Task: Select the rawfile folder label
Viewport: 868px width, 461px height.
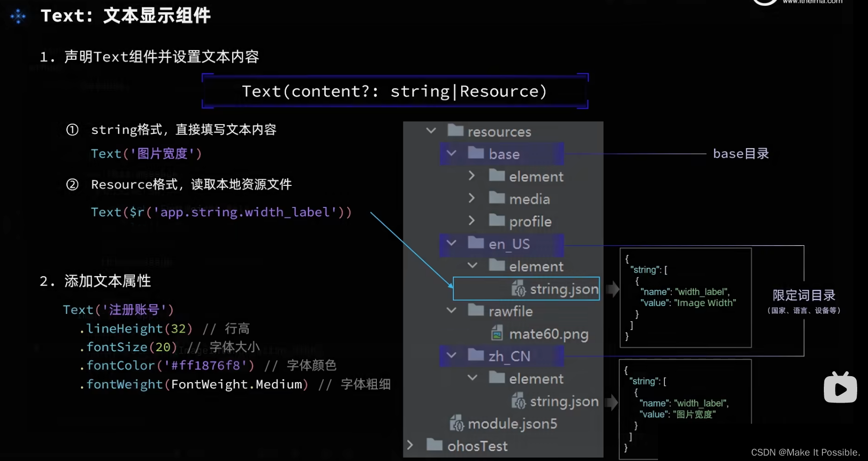Action: click(511, 311)
